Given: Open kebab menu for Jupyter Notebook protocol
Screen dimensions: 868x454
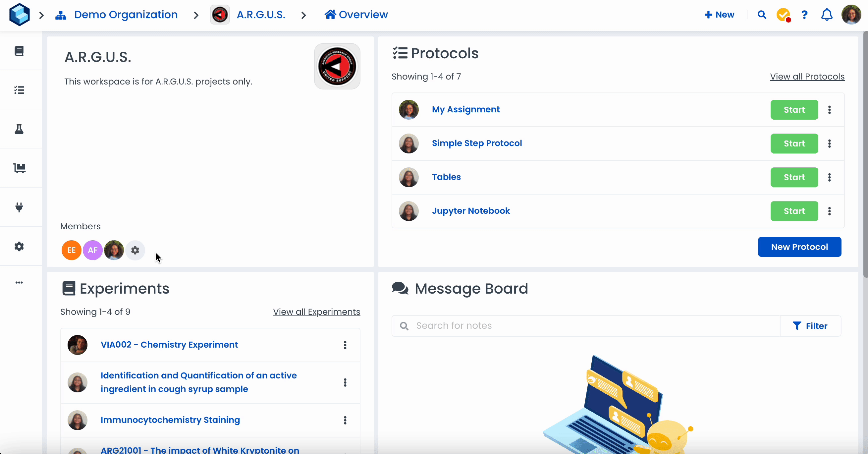Looking at the screenshot, I should coord(830,211).
